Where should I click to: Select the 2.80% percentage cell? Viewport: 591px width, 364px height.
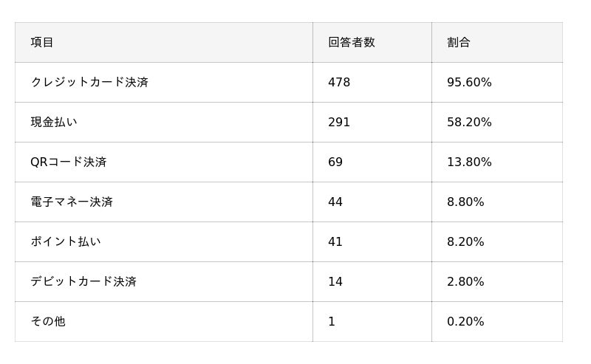(465, 281)
